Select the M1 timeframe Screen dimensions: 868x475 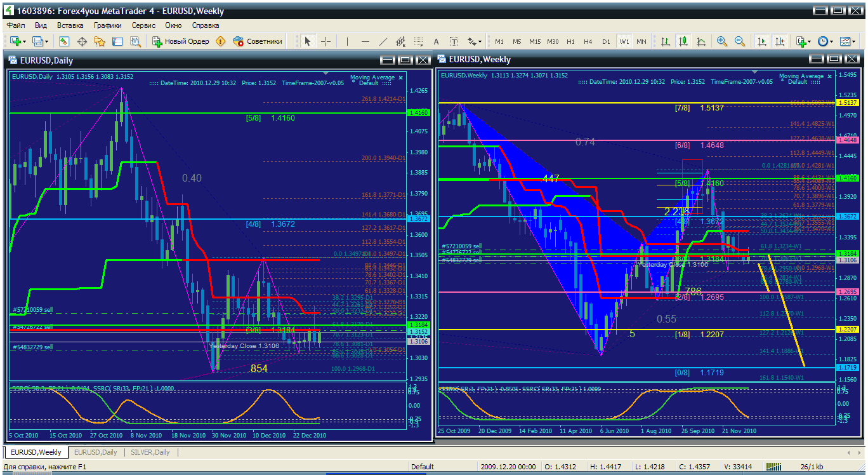pyautogui.click(x=499, y=41)
